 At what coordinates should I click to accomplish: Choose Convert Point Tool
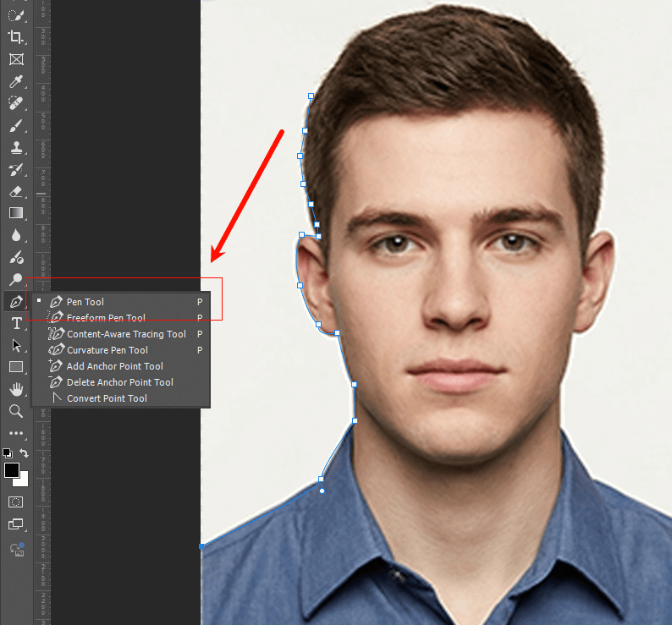[121, 398]
